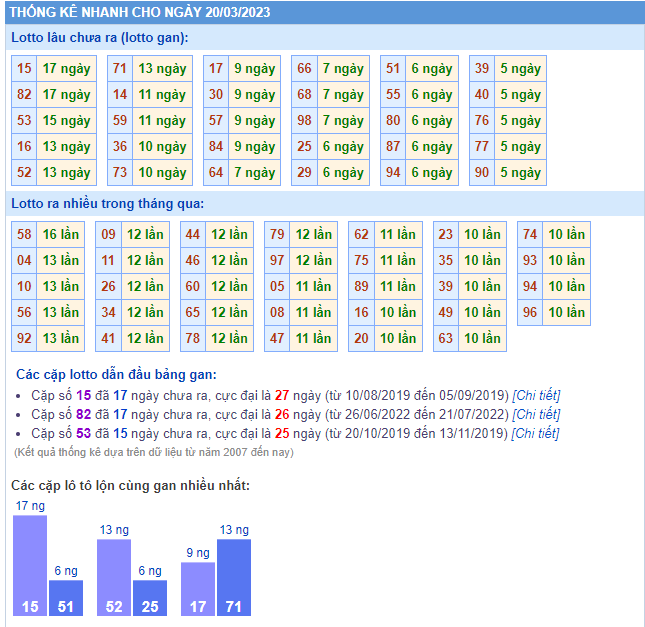Click the chart bar labeled 17
This screenshot has height=627, width=645.
(x=198, y=589)
